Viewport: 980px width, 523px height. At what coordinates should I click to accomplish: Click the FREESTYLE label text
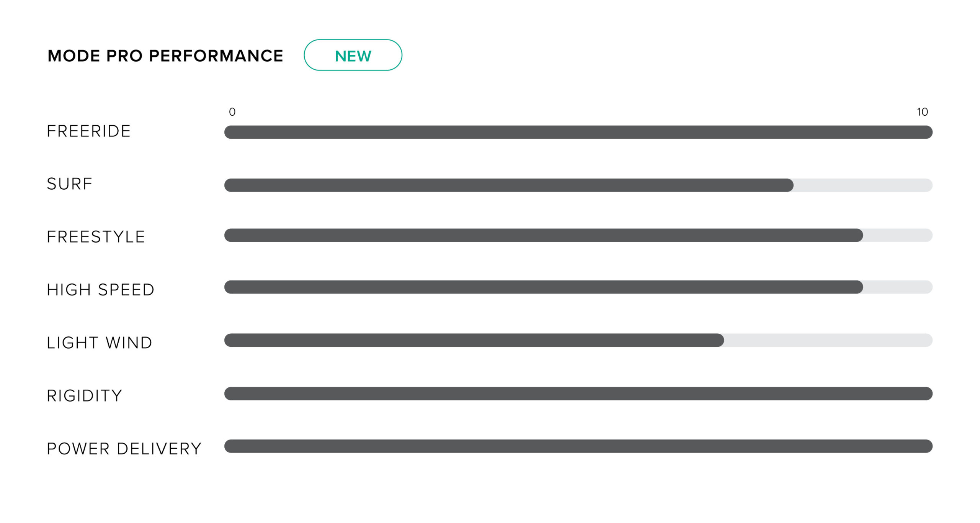(96, 237)
